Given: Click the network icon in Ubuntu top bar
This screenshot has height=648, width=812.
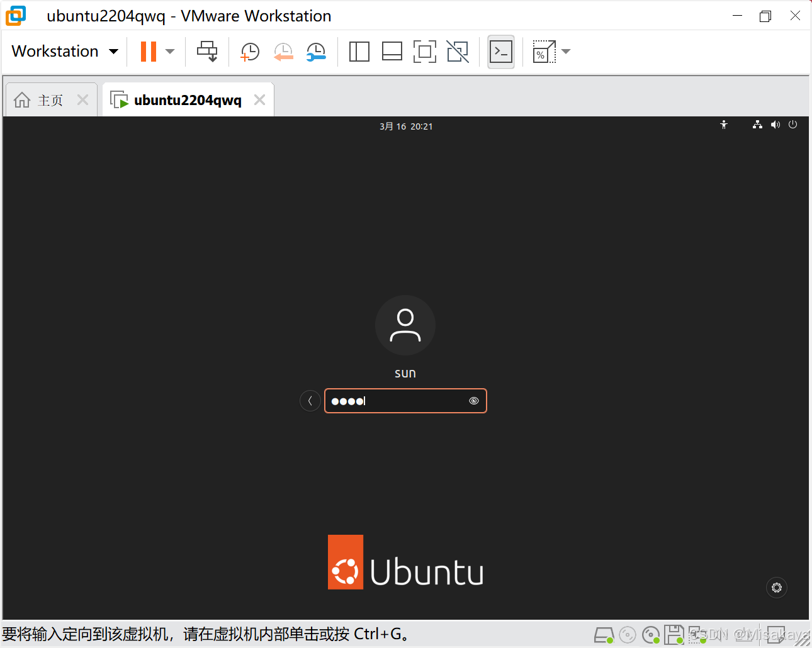Looking at the screenshot, I should 757,125.
